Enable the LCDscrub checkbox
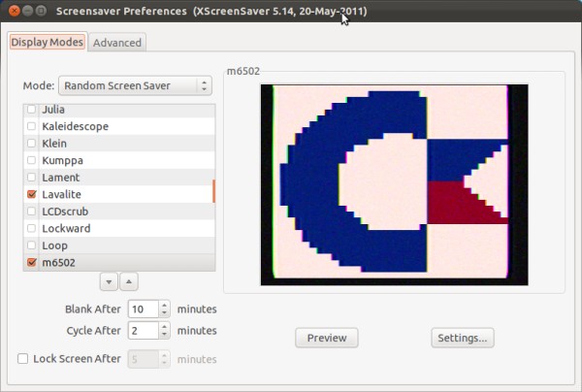 click(32, 212)
